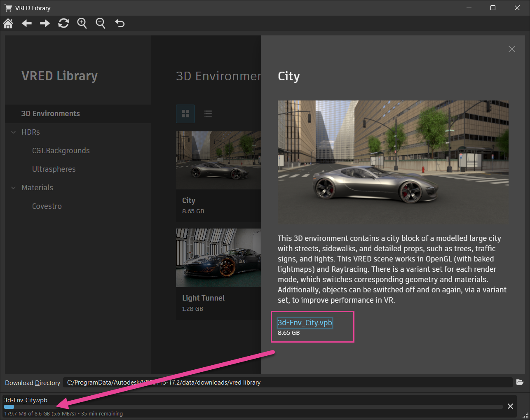Go to the library home page
This screenshot has width=530, height=420.
pyautogui.click(x=8, y=23)
